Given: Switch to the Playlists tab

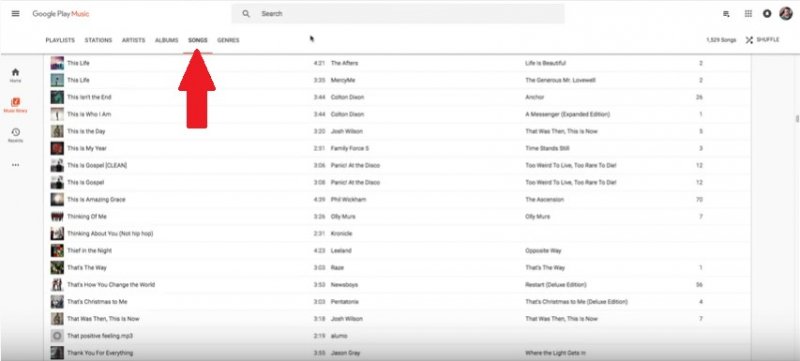Looking at the screenshot, I should 60,40.
